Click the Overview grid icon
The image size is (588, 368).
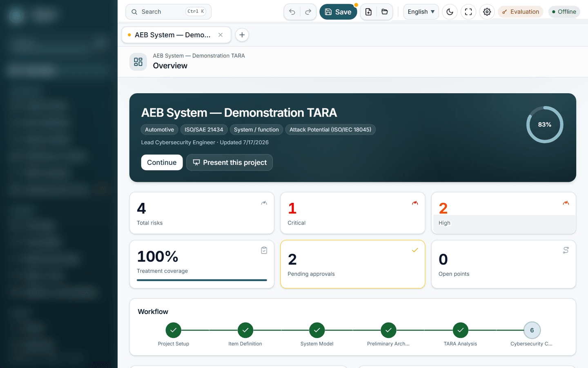pyautogui.click(x=138, y=62)
